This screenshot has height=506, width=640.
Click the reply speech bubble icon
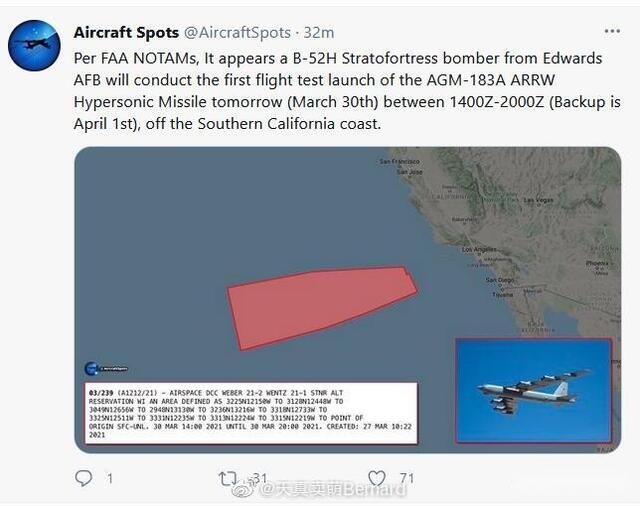click(x=84, y=478)
